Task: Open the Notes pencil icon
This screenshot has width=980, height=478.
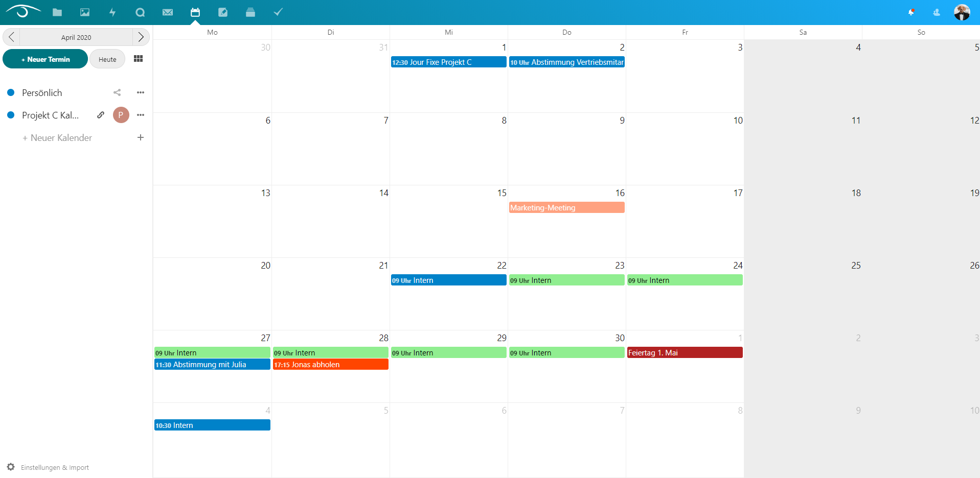Action: click(x=223, y=12)
